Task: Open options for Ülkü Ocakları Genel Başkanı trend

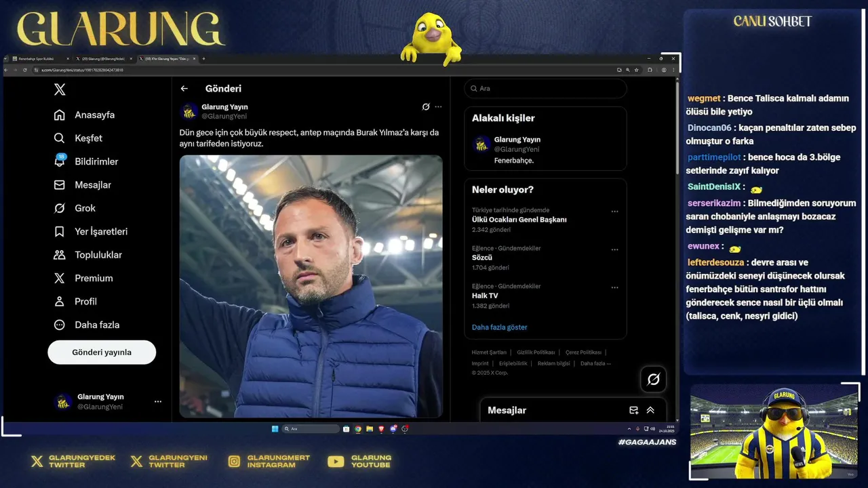Action: coord(614,211)
